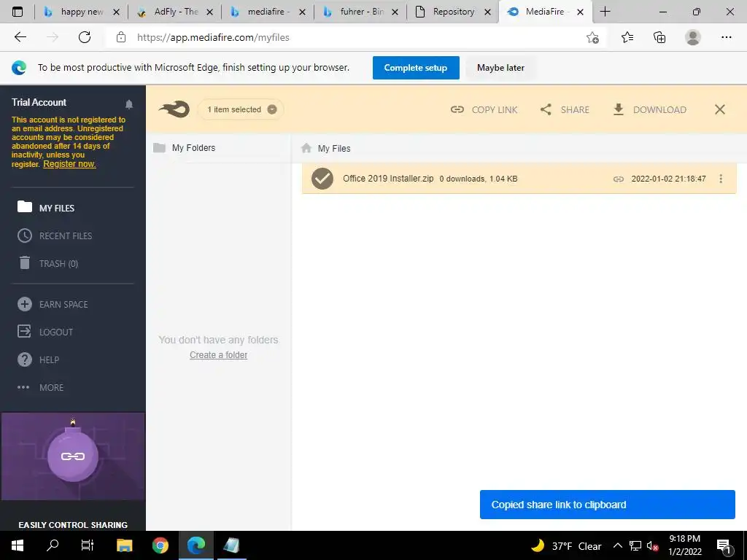
Task: Click LOGOUT in the sidebar
Action: pyautogui.click(x=45, y=332)
